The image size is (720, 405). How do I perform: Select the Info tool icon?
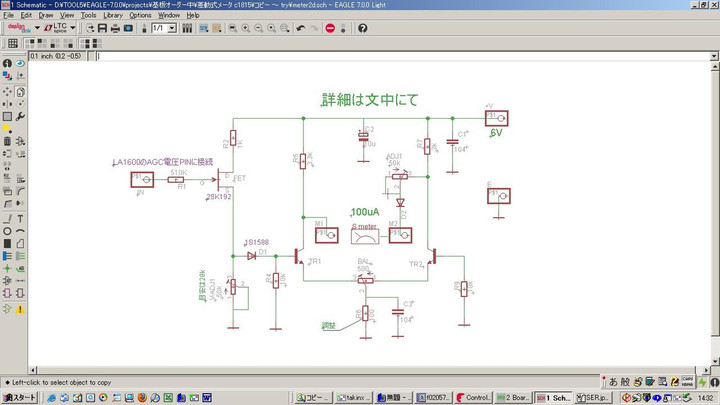[x=7, y=64]
